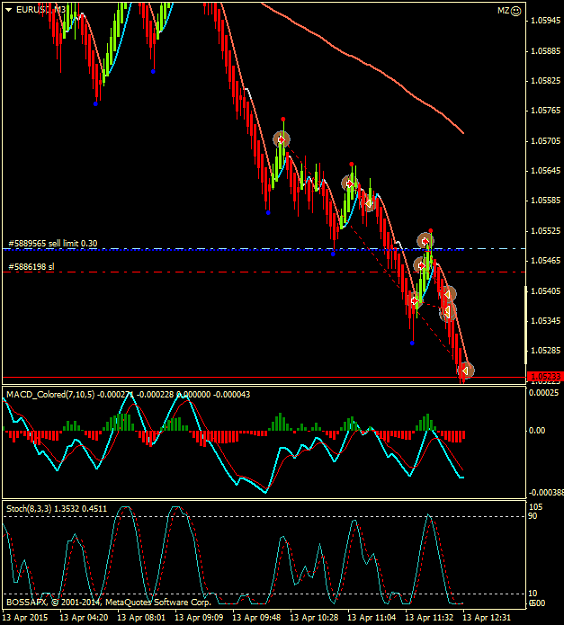Select the MZ expert advisor label
This screenshot has width=564, height=625.
(503, 11)
